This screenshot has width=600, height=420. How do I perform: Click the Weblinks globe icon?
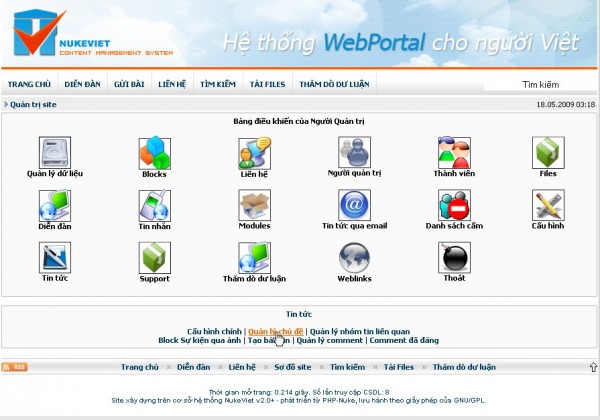[354, 257]
